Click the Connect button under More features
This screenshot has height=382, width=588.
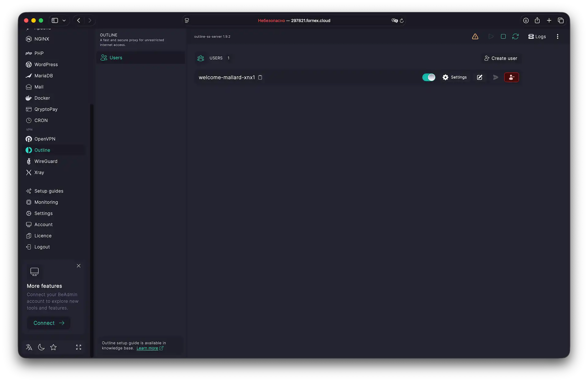(x=48, y=323)
